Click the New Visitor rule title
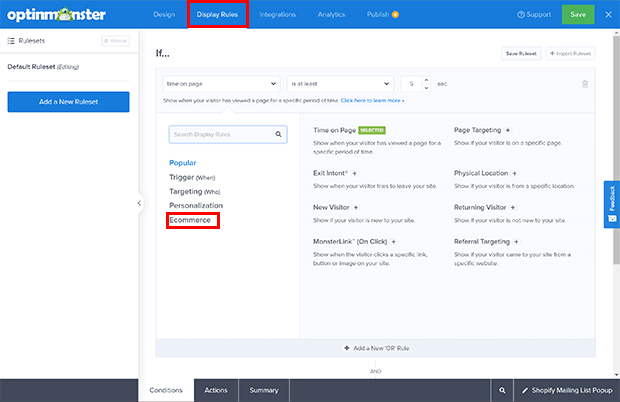 [331, 208]
